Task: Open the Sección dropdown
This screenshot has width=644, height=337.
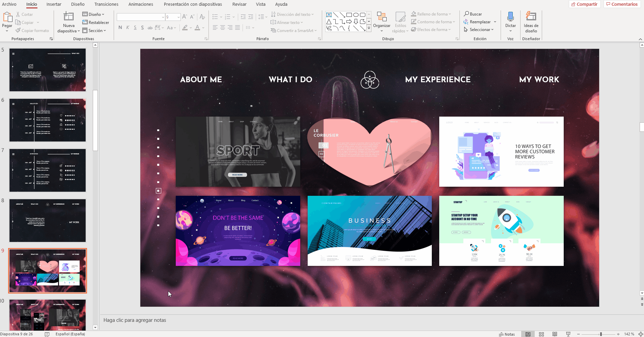Action: (94, 30)
